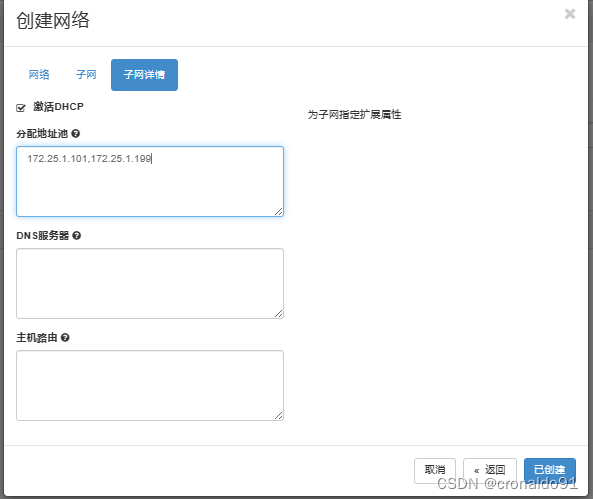Close the 创建网络 dialog with the X

click(x=570, y=14)
